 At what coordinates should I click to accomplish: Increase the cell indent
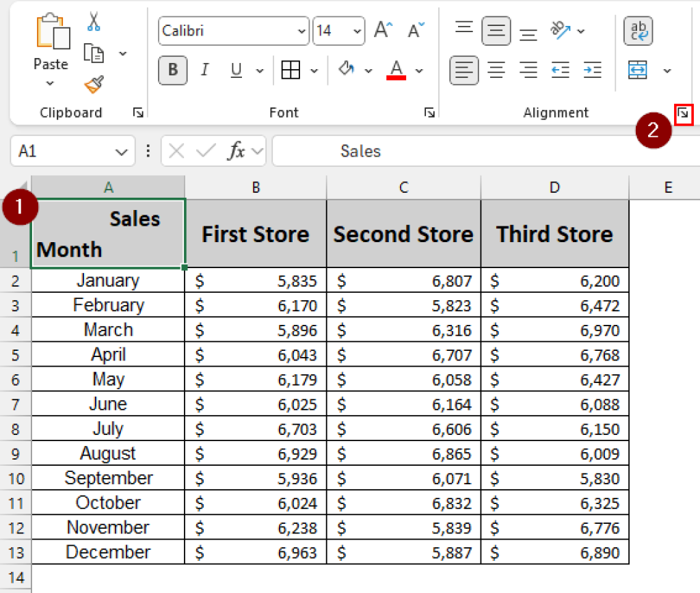coord(592,70)
